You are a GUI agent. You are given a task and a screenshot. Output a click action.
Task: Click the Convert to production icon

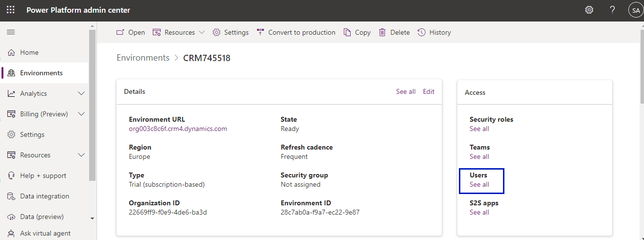261,32
